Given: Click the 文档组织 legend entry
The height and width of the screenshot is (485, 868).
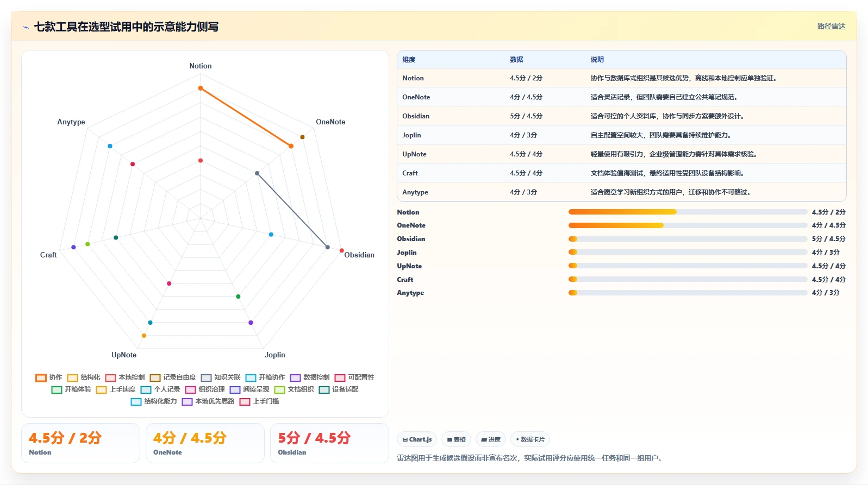Looking at the screenshot, I should coord(294,389).
